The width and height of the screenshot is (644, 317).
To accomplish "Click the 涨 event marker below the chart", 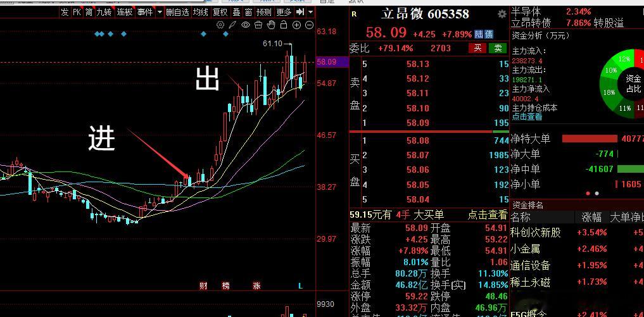I will [256, 286].
